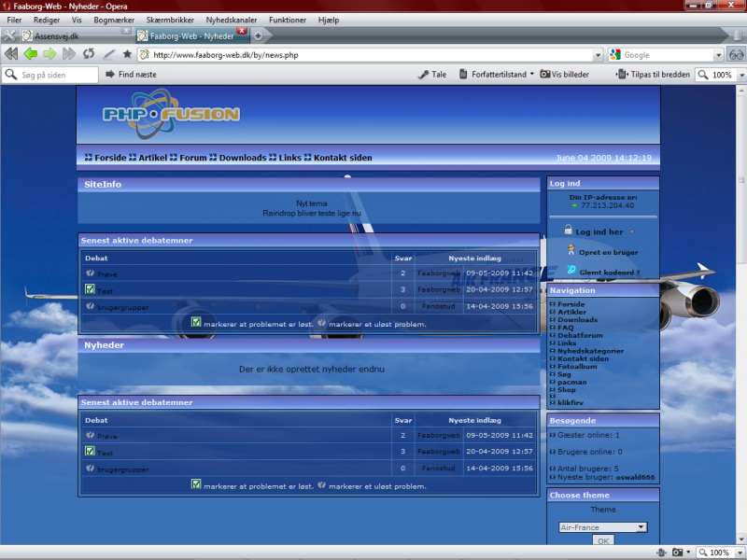Open Nyhedskategorier in the Navigation panel
This screenshot has width=747, height=560.
pos(590,351)
